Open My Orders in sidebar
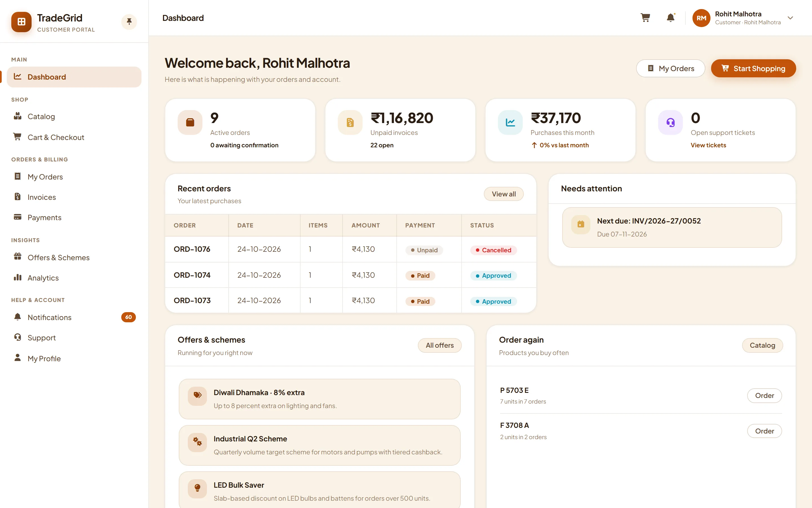 tap(74, 177)
